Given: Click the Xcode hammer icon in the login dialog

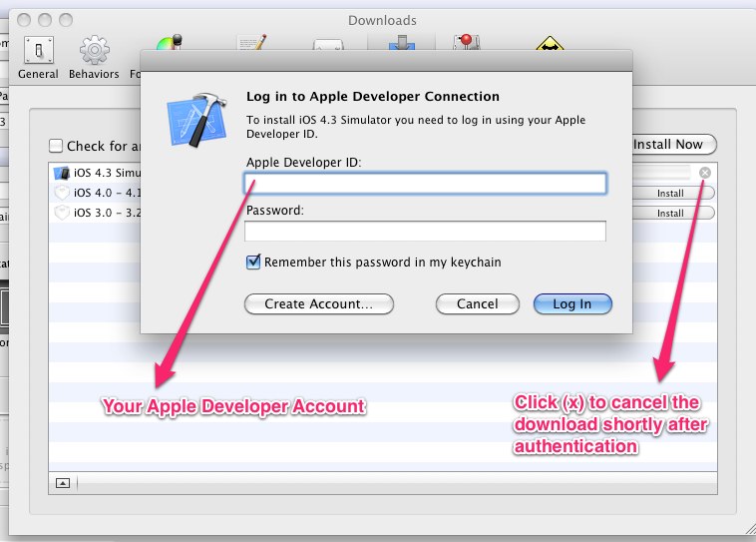Looking at the screenshot, I should [196, 119].
